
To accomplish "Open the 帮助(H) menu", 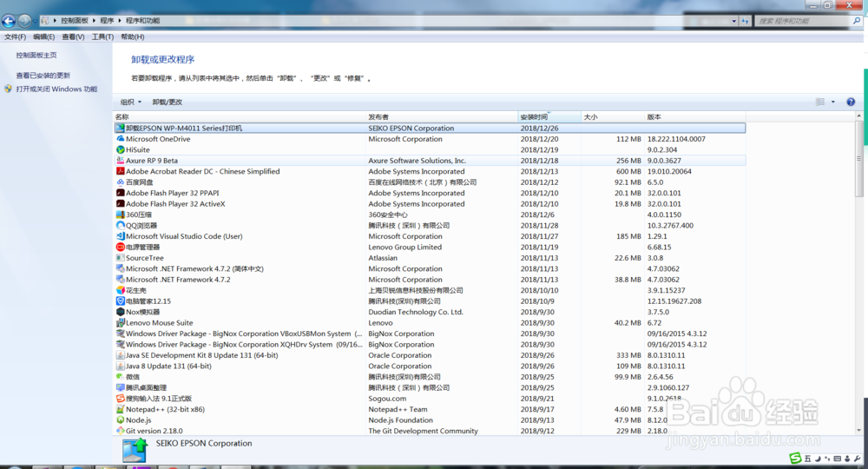I will point(132,37).
